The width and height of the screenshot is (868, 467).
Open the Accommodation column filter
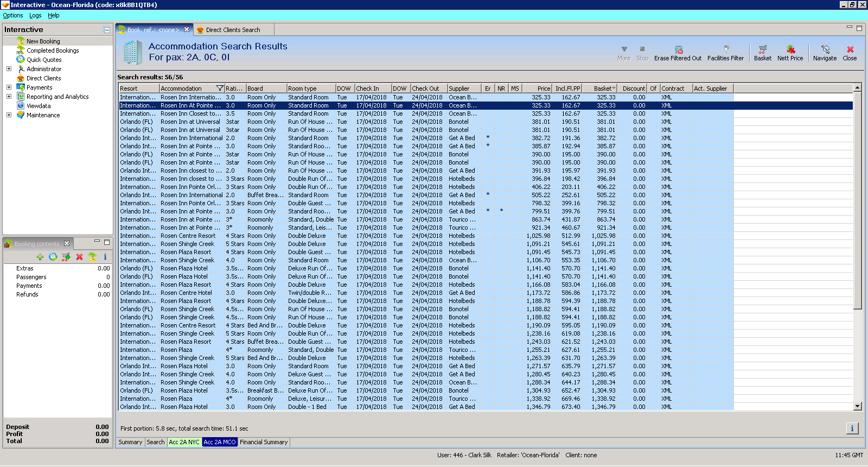click(220, 89)
